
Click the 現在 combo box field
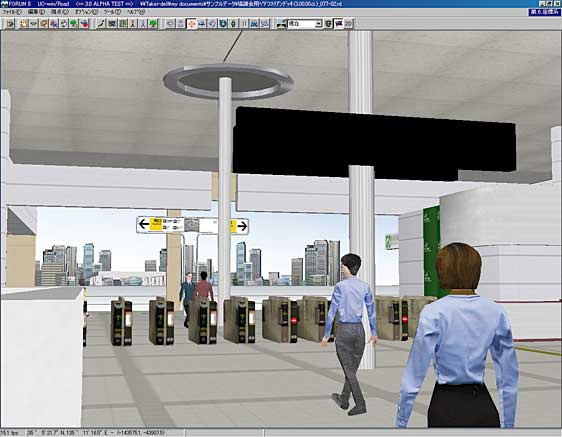click(x=305, y=24)
